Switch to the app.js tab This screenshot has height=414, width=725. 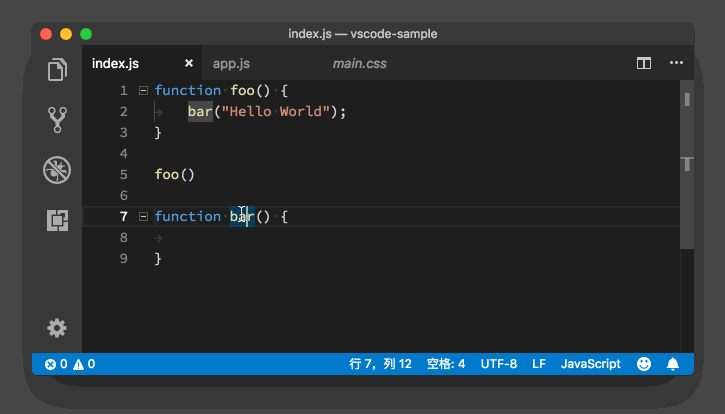[x=230, y=63]
